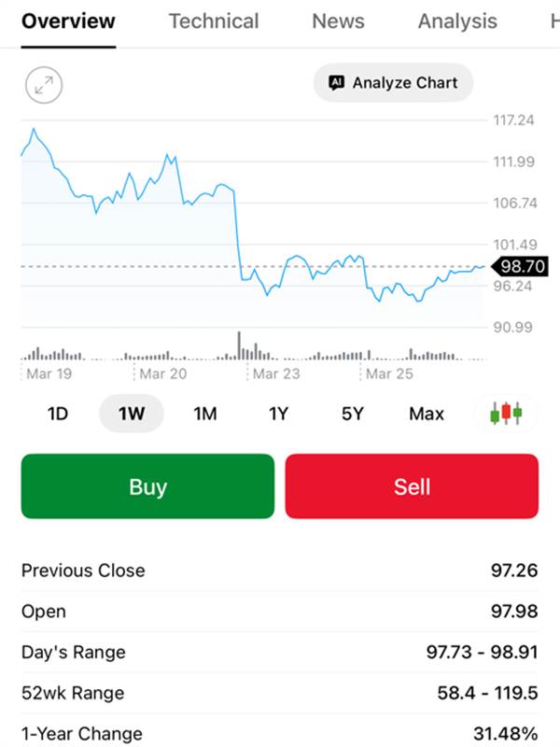Open the Overview tab

(x=68, y=21)
